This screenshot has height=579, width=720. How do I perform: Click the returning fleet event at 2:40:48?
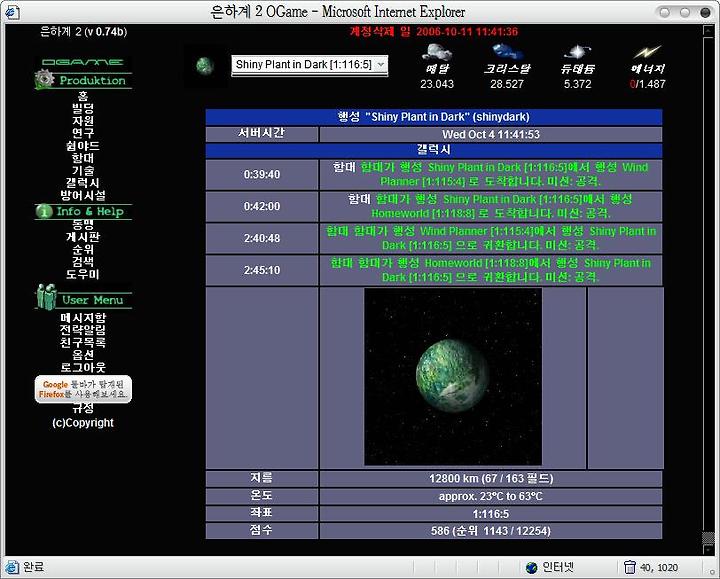(x=490, y=238)
